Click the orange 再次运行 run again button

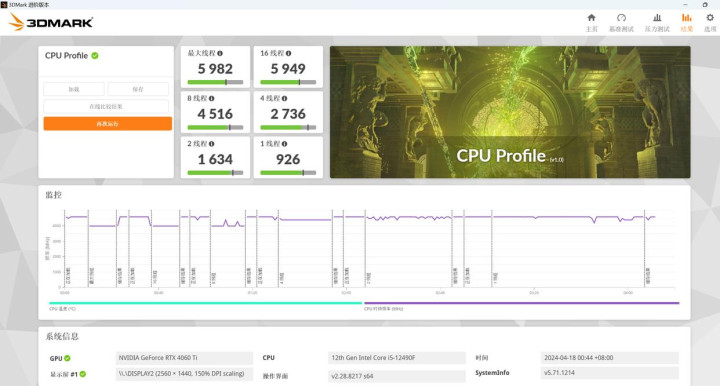pos(108,123)
